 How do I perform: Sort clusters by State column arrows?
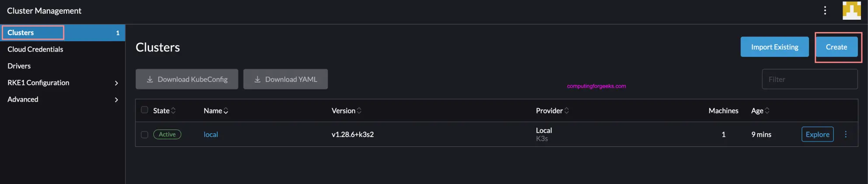click(174, 111)
